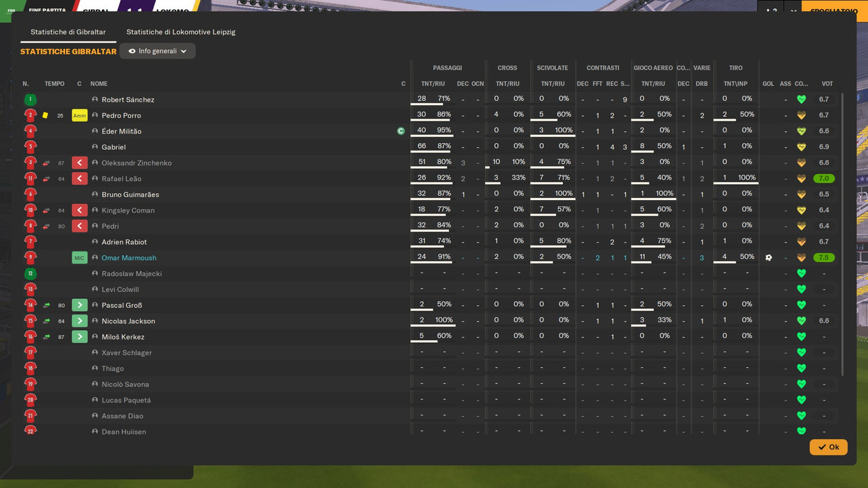This screenshot has height=488, width=868.
Task: Click the table's vertical scrollbar
Action: (x=843, y=234)
